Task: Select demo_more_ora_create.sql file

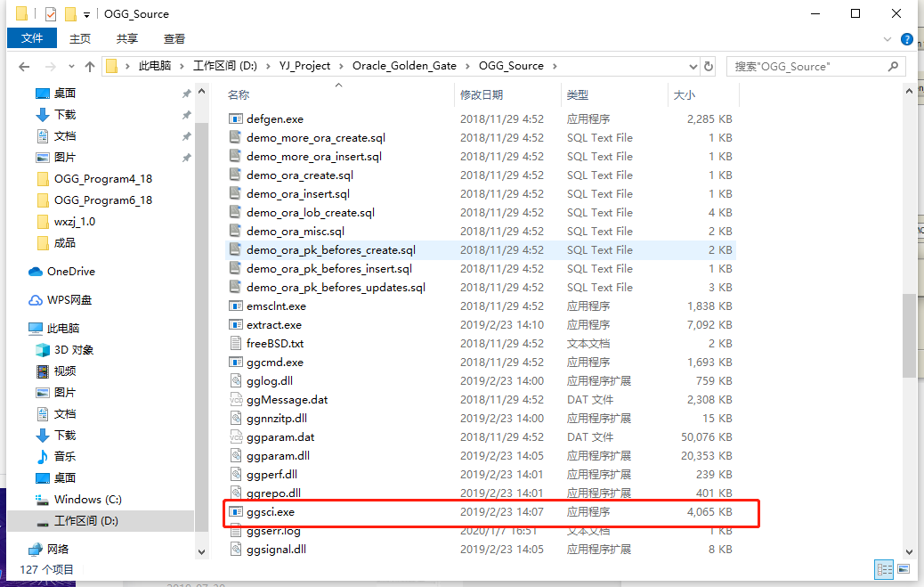Action: (x=315, y=137)
